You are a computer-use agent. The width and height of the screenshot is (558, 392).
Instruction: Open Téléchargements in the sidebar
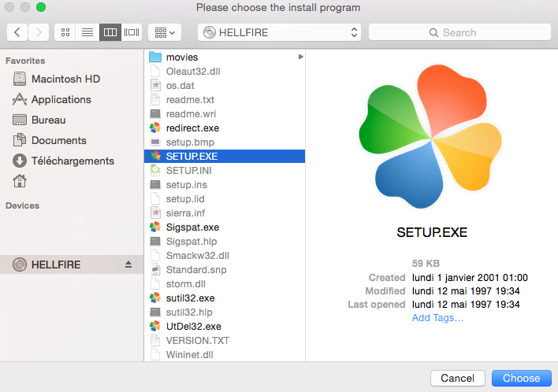click(71, 161)
